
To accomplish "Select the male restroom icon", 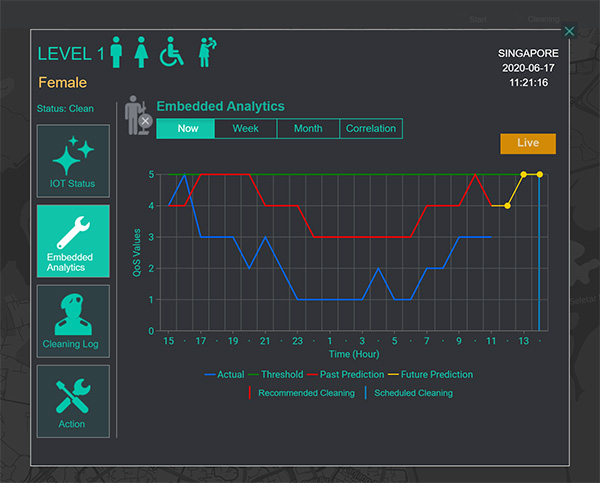I will tap(118, 52).
